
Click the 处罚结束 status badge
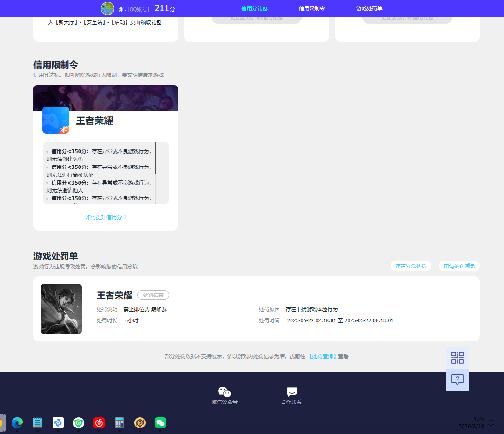153,295
